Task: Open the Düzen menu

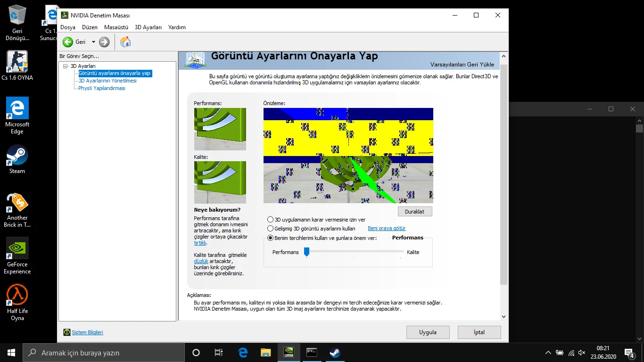Action: 90,27
